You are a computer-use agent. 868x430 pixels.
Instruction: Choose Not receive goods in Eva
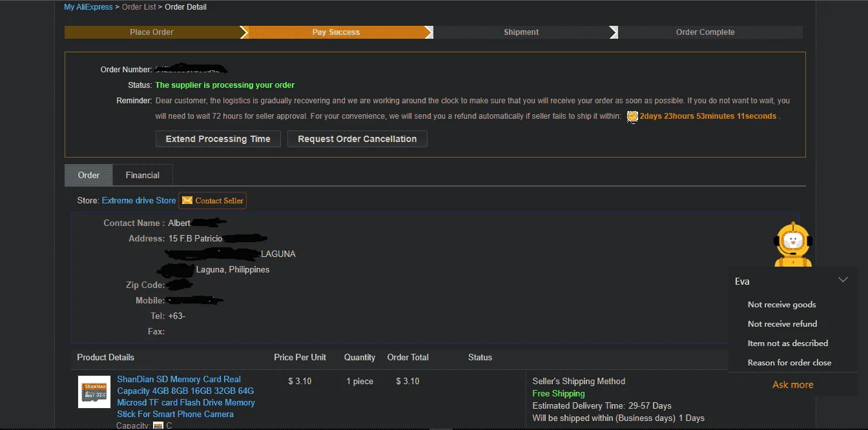[x=781, y=305]
